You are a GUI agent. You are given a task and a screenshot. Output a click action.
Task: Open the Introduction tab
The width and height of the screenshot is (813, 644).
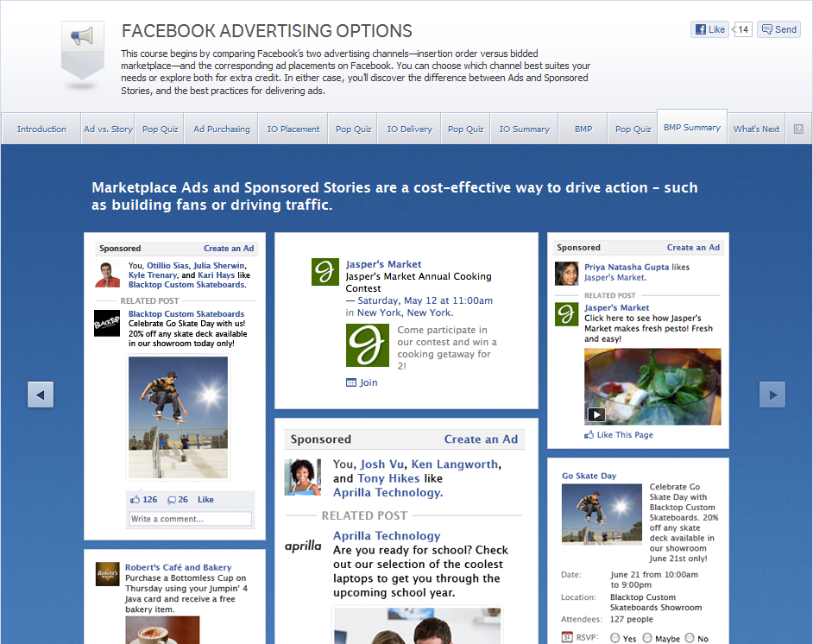[41, 129]
